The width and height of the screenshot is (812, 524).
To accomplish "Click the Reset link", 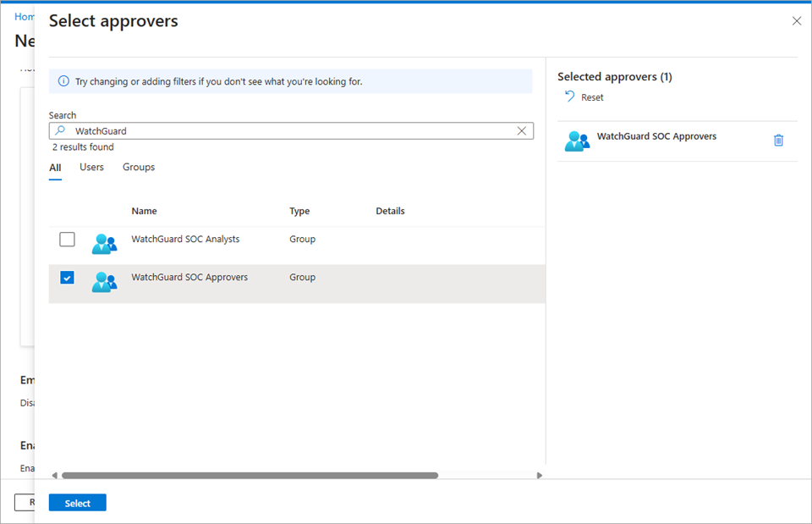I will tap(590, 97).
